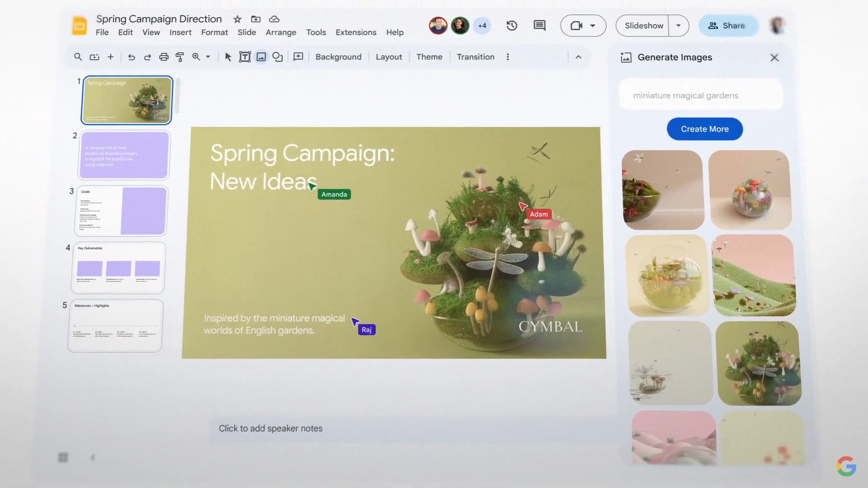Open the View menu

click(151, 33)
